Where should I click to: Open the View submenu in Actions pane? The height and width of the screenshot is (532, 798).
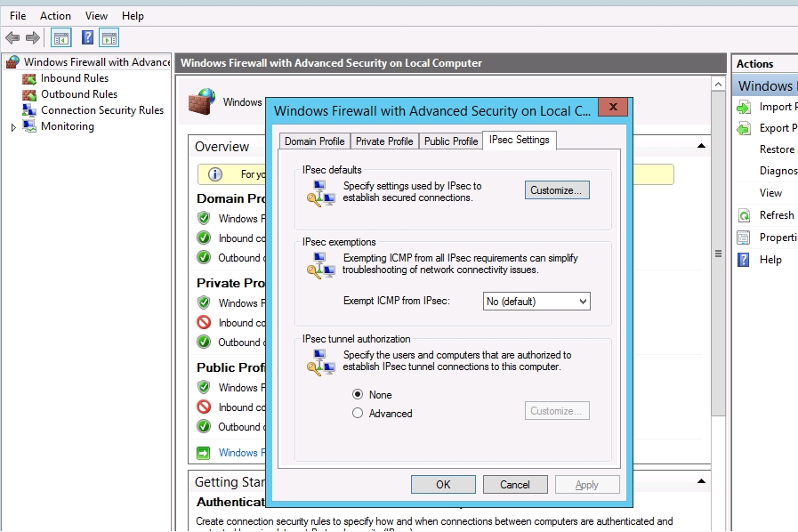(x=770, y=193)
